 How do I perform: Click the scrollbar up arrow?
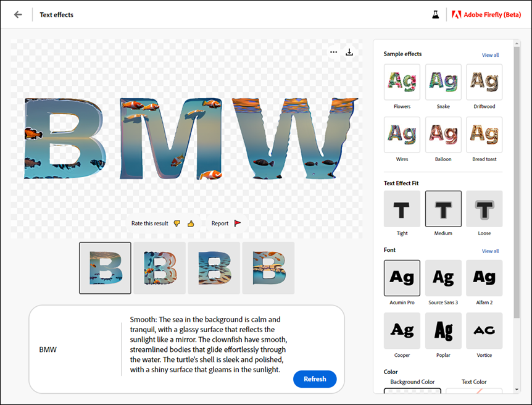click(517, 43)
